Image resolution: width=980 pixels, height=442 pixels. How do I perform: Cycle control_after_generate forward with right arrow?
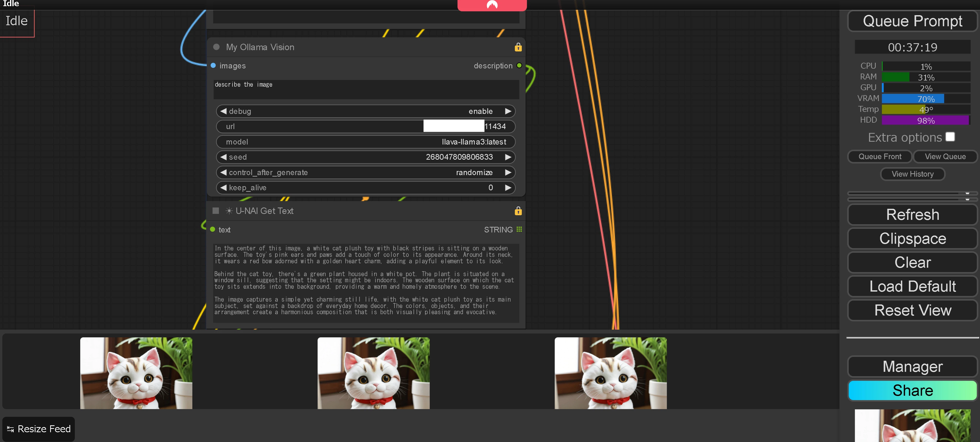click(x=508, y=172)
